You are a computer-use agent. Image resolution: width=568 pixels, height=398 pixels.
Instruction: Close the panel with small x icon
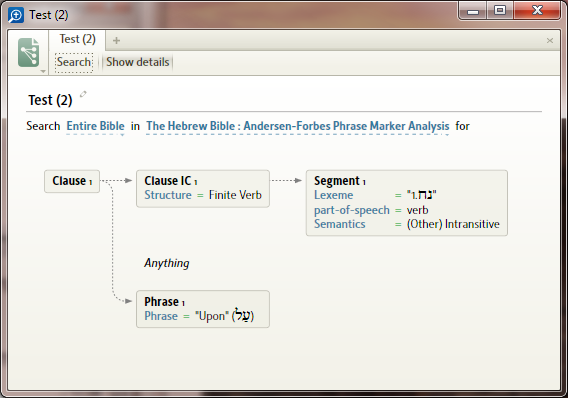[550, 41]
